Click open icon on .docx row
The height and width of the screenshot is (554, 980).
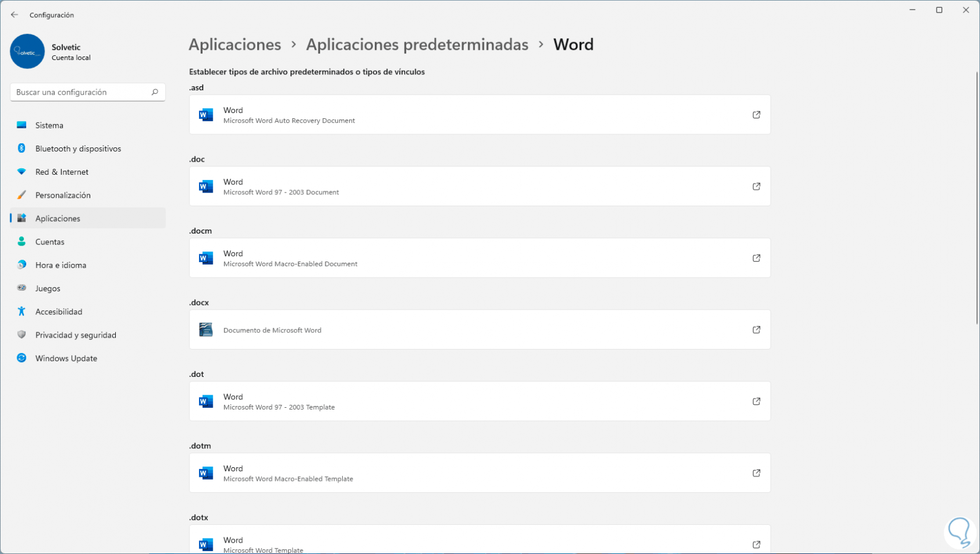(x=756, y=330)
